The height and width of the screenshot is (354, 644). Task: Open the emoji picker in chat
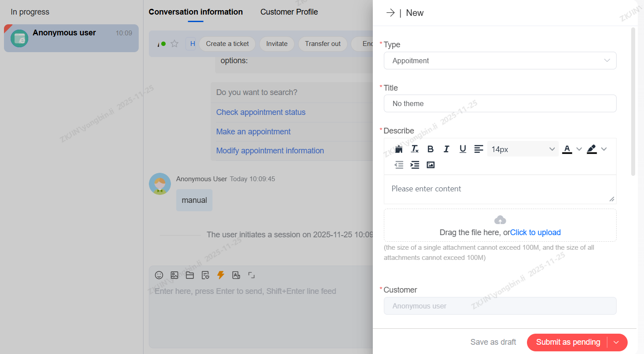coord(159,275)
